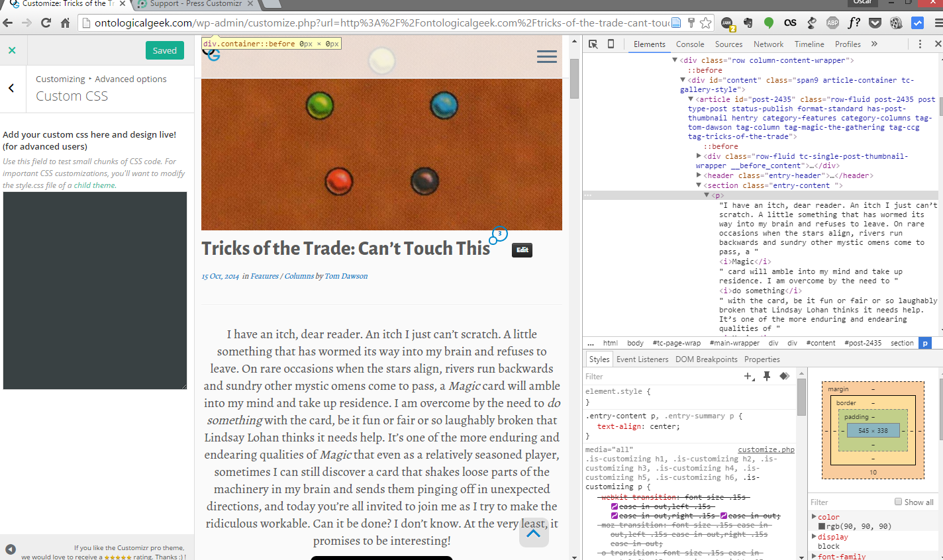The image size is (943, 560).
Task: Open the DevTools three-dot options menu
Action: [x=920, y=44]
